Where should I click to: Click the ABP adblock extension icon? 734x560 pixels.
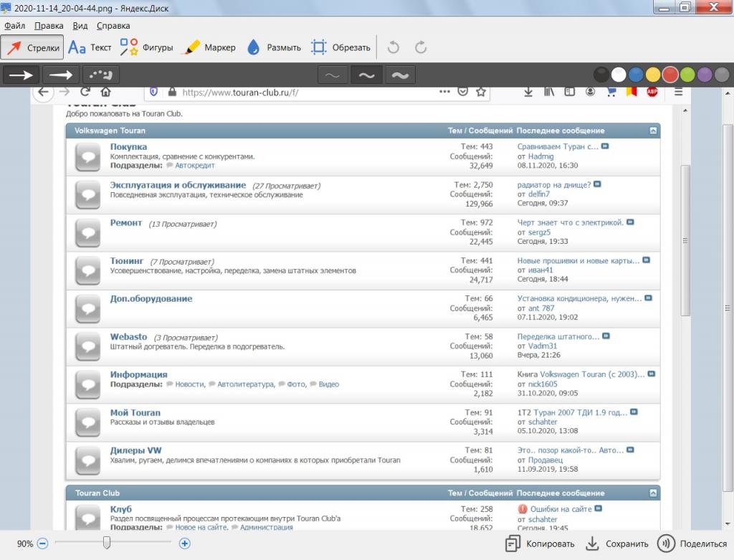(x=652, y=92)
